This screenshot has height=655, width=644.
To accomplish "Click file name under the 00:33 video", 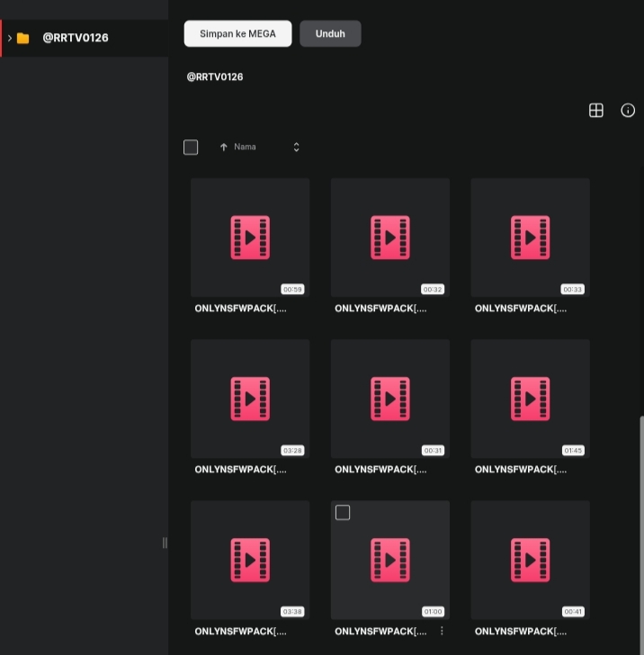I will tap(521, 309).
